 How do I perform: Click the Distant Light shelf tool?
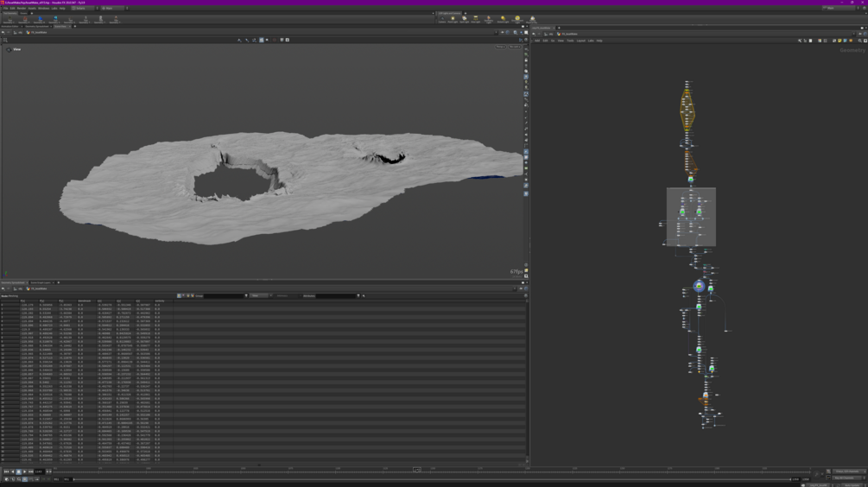tap(504, 20)
